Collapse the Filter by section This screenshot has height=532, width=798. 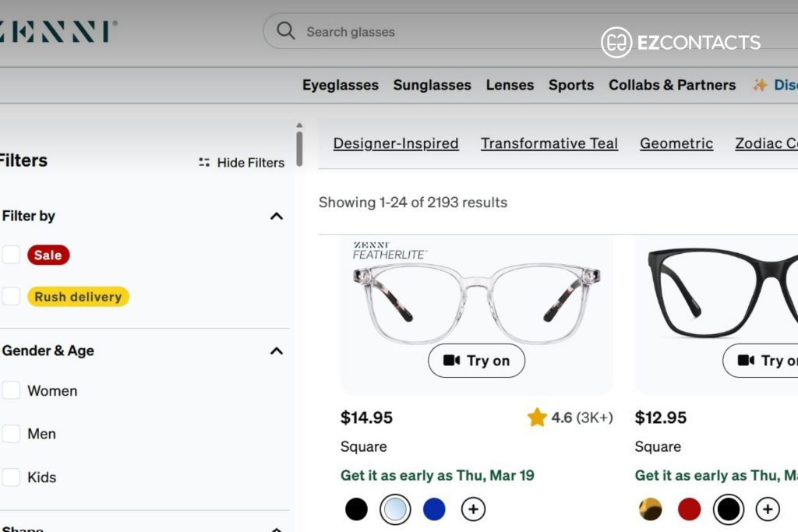[x=277, y=217]
